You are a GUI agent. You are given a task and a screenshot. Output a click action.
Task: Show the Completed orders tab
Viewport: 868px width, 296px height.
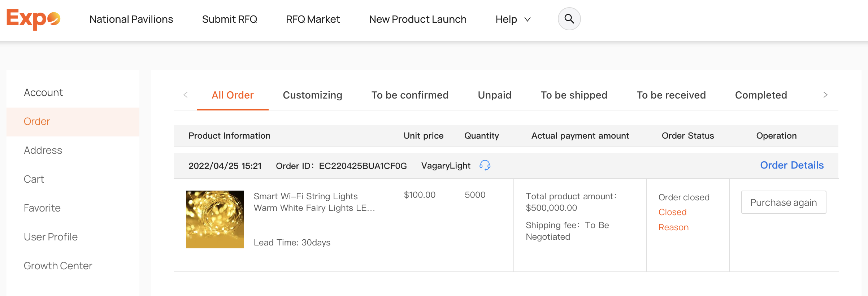tap(761, 95)
